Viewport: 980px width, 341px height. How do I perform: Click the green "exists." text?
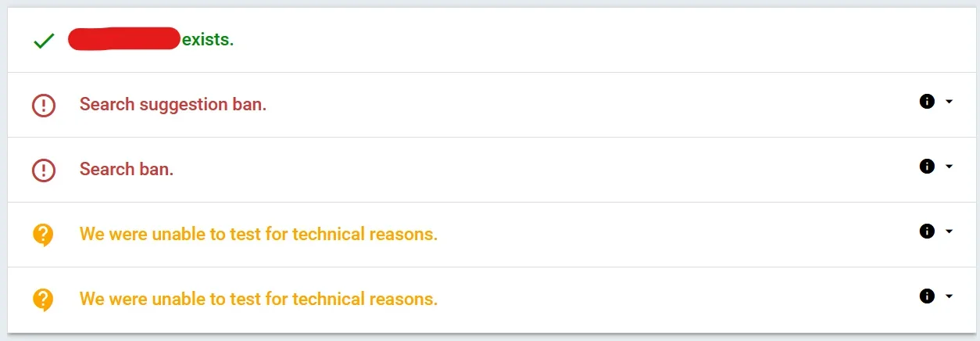(208, 39)
